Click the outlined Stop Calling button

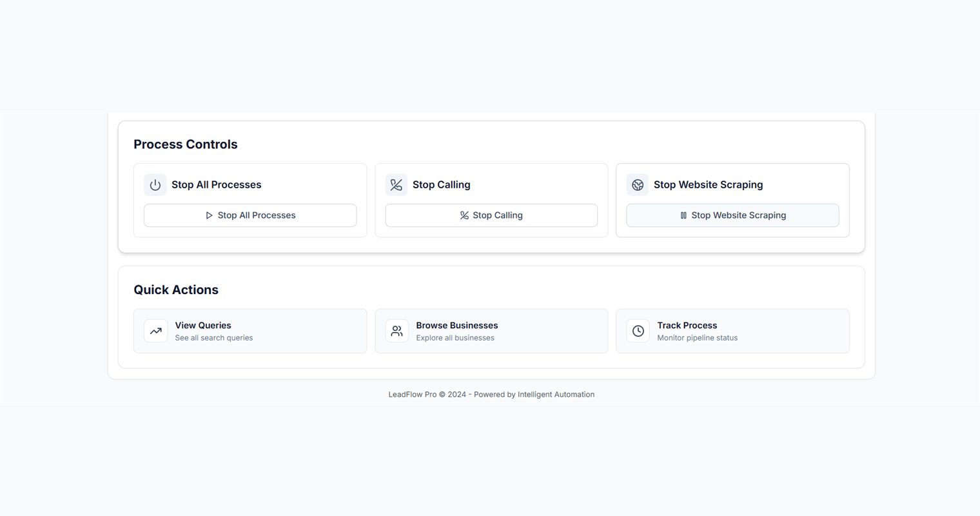(x=491, y=215)
